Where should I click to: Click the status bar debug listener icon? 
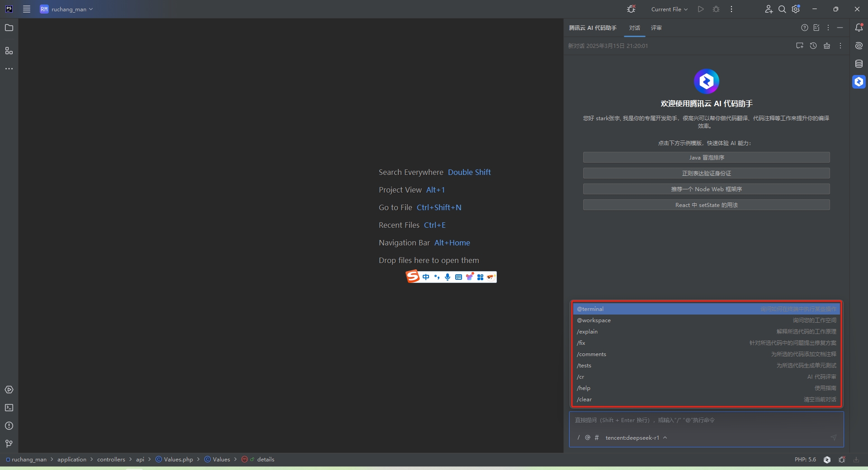(x=842, y=460)
